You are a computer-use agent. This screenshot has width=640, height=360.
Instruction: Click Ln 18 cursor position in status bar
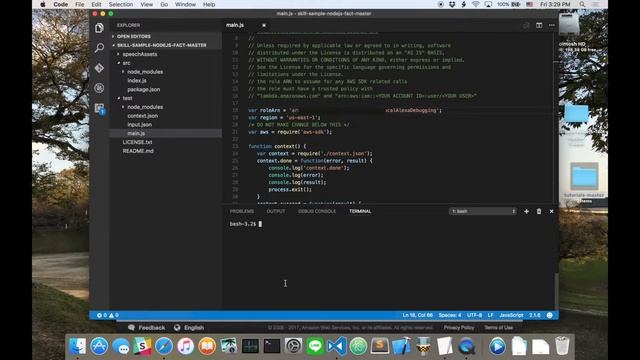point(418,315)
